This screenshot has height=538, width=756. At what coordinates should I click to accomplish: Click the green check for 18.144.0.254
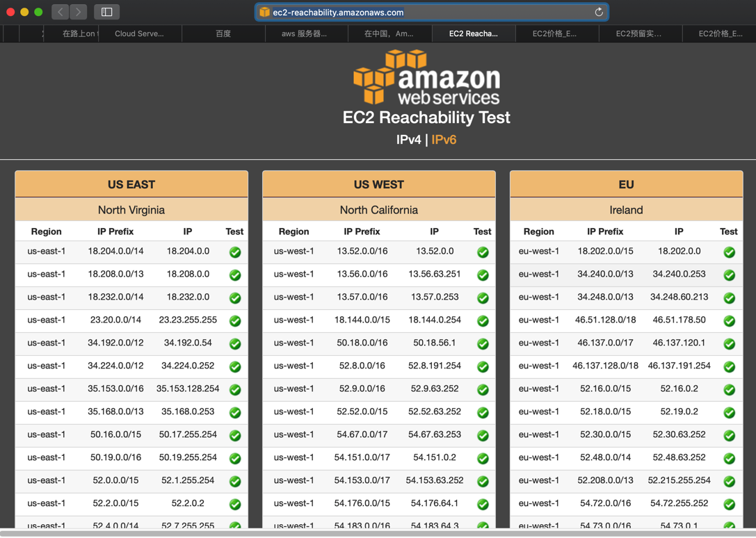(x=483, y=320)
